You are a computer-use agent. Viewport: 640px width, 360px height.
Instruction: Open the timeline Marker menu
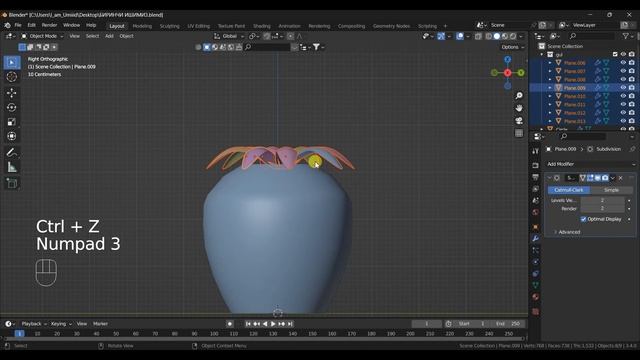[x=100, y=324]
